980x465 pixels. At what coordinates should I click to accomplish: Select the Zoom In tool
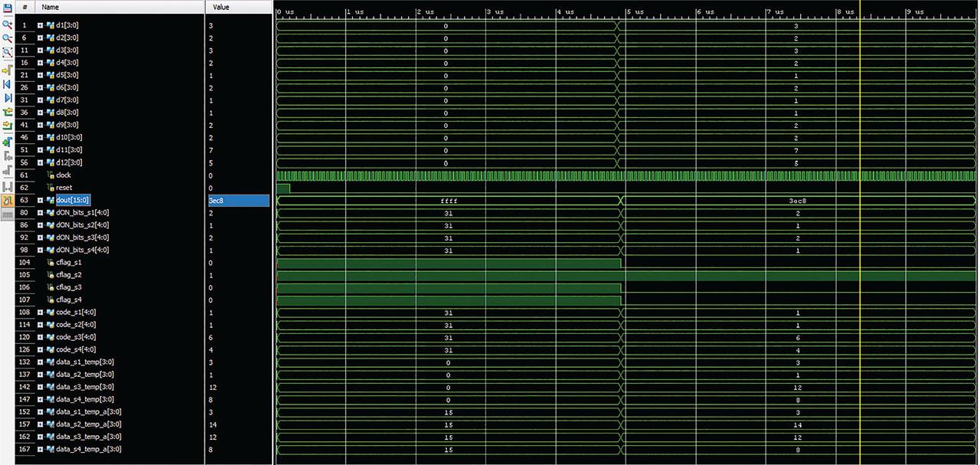coord(6,24)
